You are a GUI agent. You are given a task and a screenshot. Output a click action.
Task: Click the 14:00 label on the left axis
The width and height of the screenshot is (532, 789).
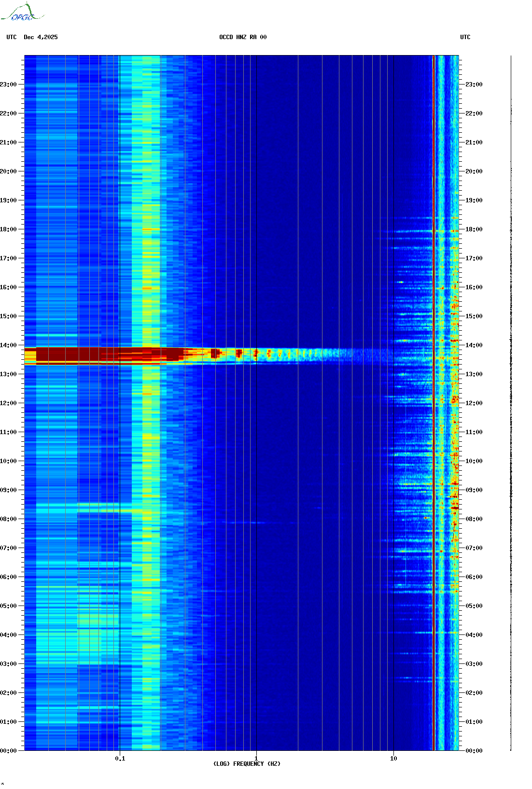coord(8,345)
